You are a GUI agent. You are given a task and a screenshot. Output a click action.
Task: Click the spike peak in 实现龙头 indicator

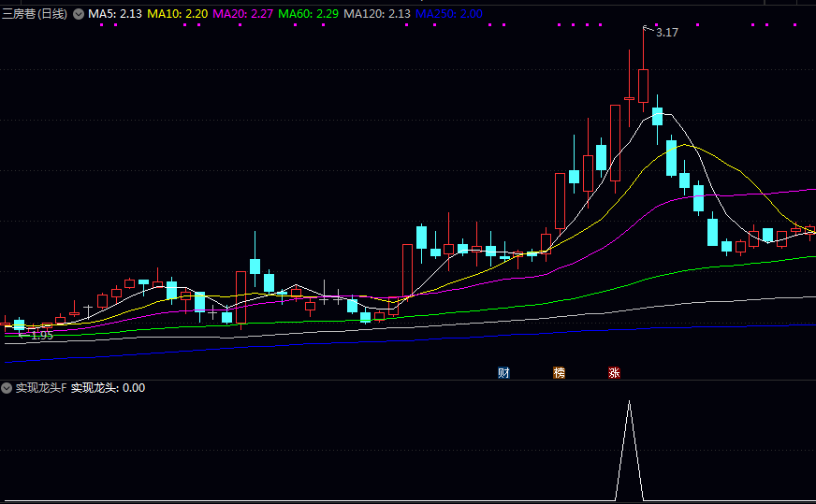point(629,402)
